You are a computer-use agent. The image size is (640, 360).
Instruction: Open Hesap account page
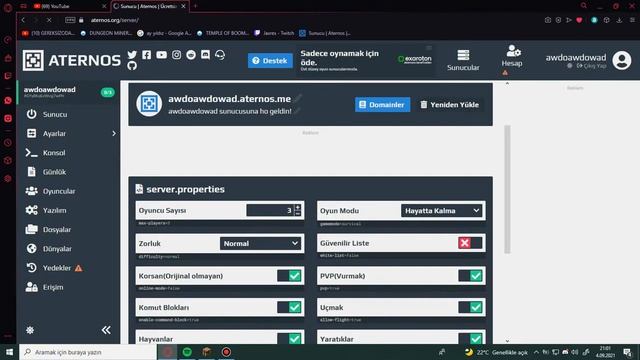point(512,57)
